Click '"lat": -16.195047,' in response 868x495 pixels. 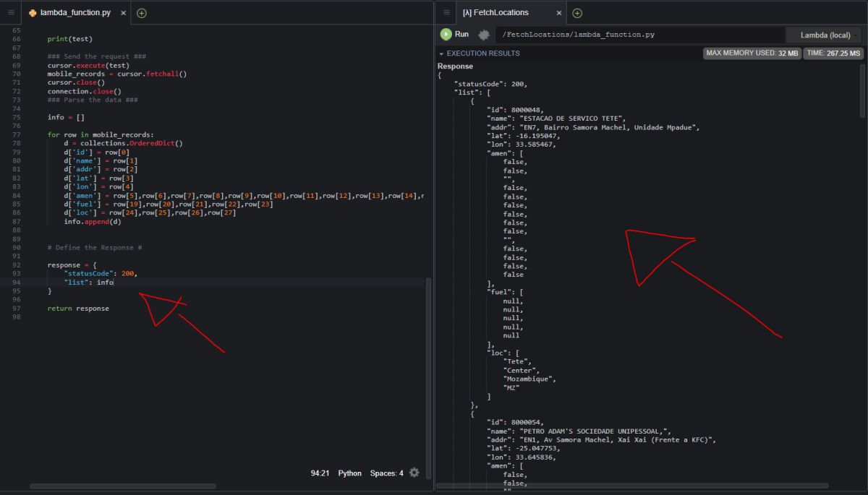[x=524, y=136]
